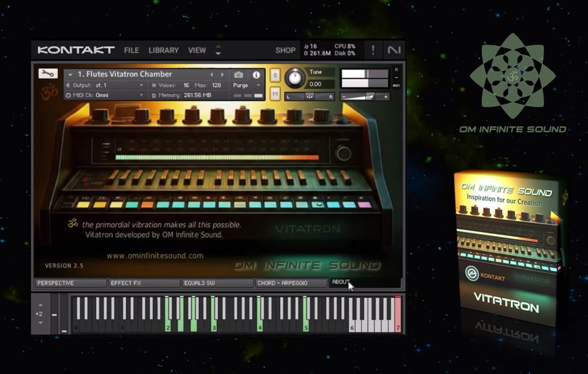This screenshot has width=588, height=374.
Task: Click the Om symbol beside the primordial text
Action: pos(73,223)
